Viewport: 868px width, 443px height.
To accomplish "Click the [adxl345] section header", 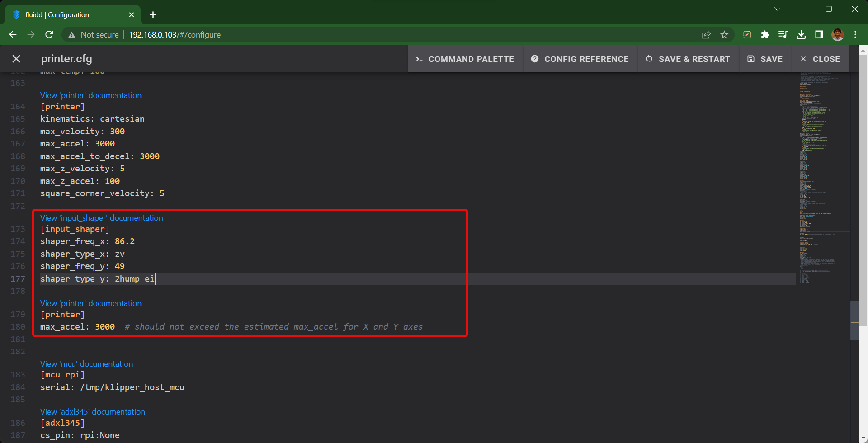I will (x=62, y=423).
